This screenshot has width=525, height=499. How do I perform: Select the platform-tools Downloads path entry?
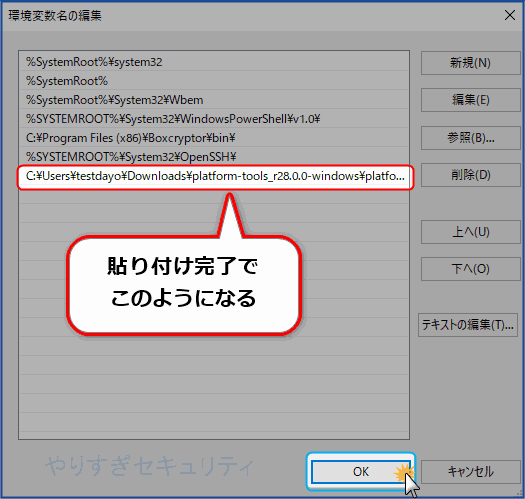coord(215,176)
